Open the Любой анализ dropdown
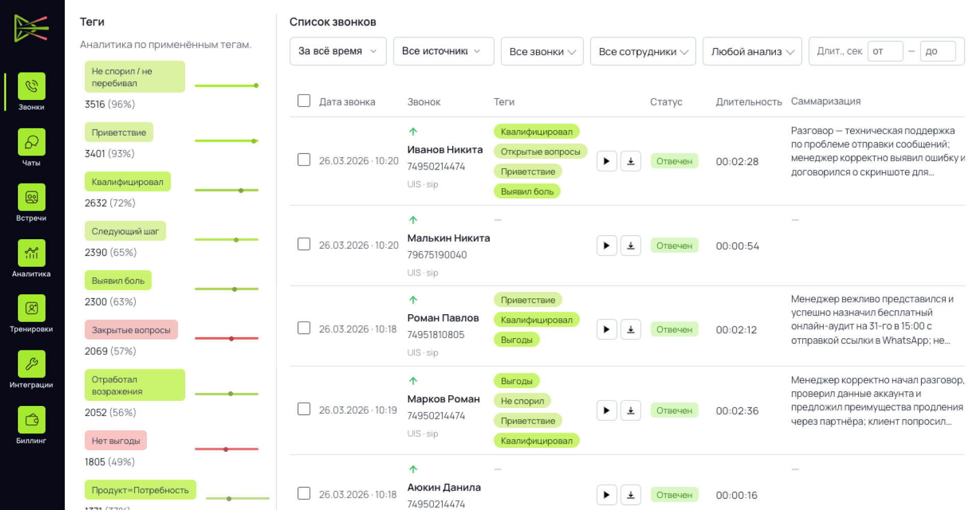The height and width of the screenshot is (510, 980). point(752,51)
